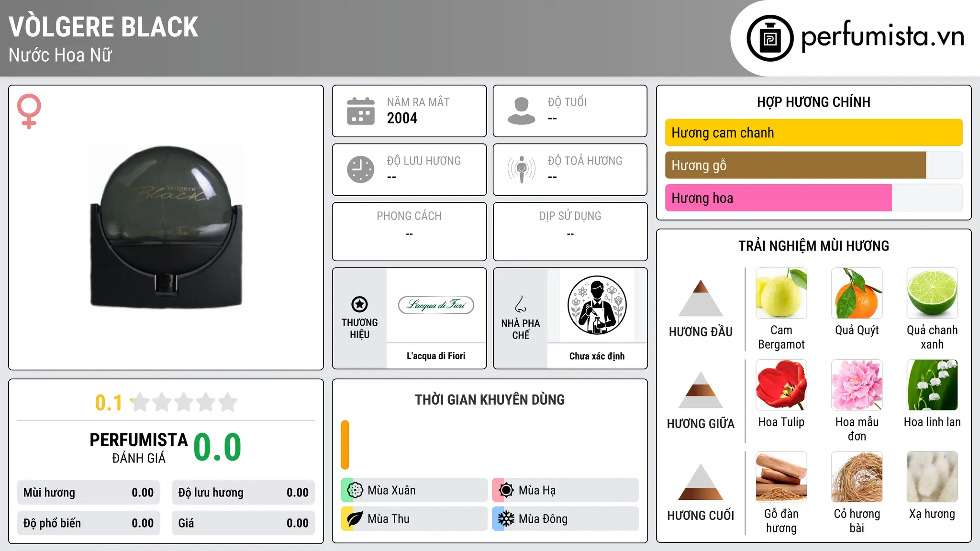980x551 pixels.
Task: Click the Hợp hương chính heading
Action: click(x=813, y=102)
